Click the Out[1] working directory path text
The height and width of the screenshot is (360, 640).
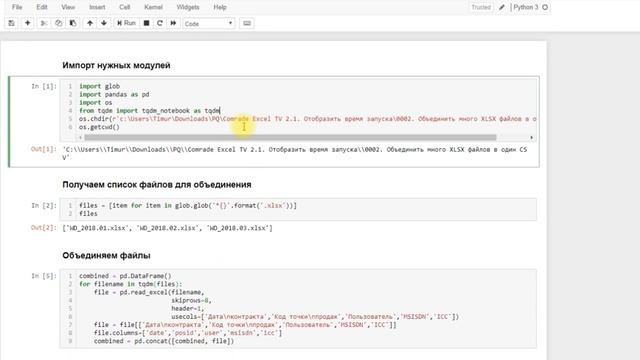pos(295,153)
